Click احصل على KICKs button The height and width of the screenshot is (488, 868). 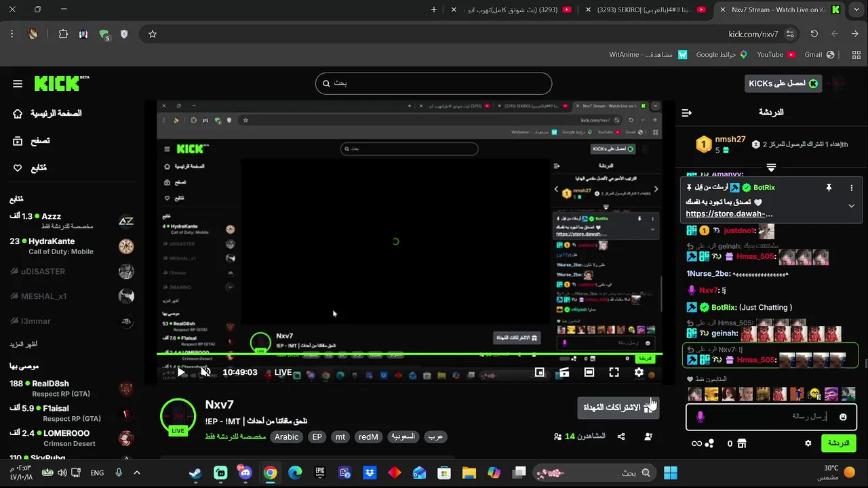click(783, 83)
